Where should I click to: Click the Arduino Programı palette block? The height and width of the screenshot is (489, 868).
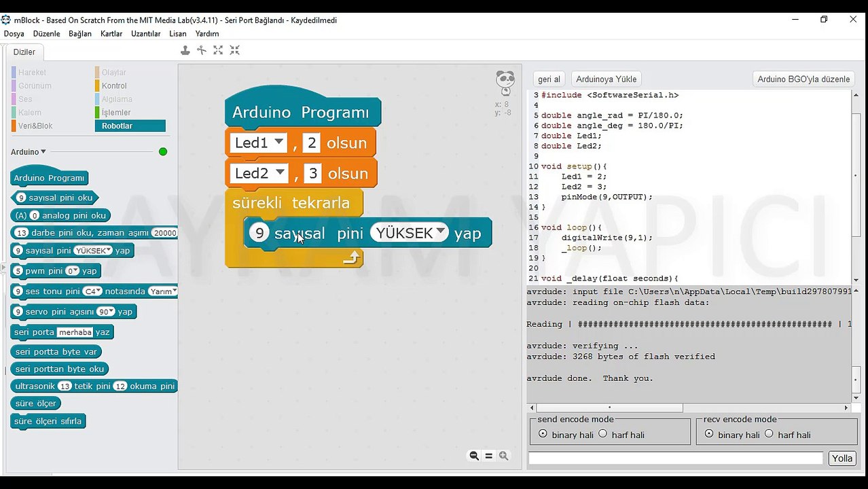coord(50,177)
